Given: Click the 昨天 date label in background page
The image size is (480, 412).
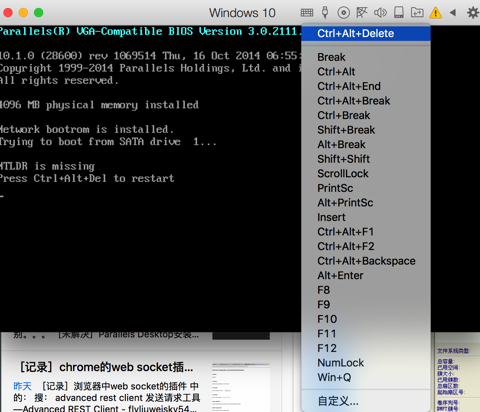Looking at the screenshot, I should point(22,386).
